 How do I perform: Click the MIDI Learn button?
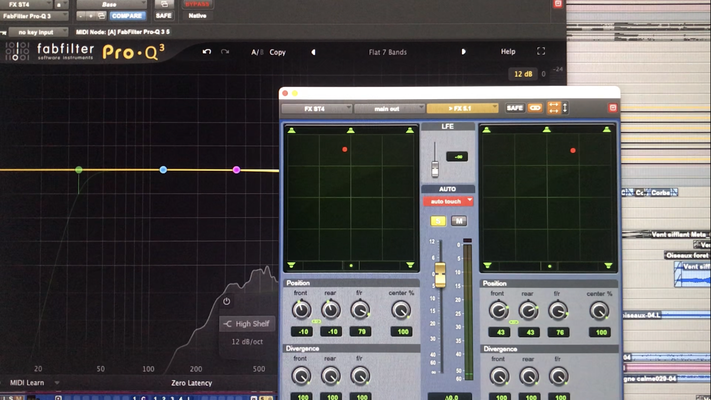(x=27, y=383)
